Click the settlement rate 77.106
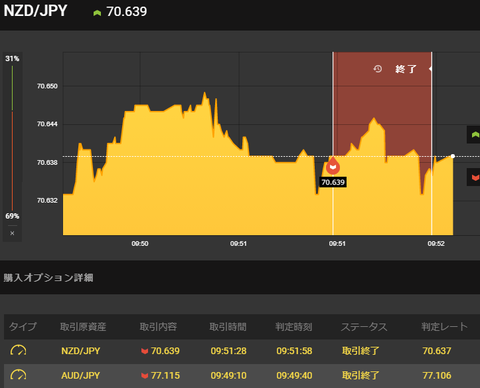The width and height of the screenshot is (480, 388). 437,376
